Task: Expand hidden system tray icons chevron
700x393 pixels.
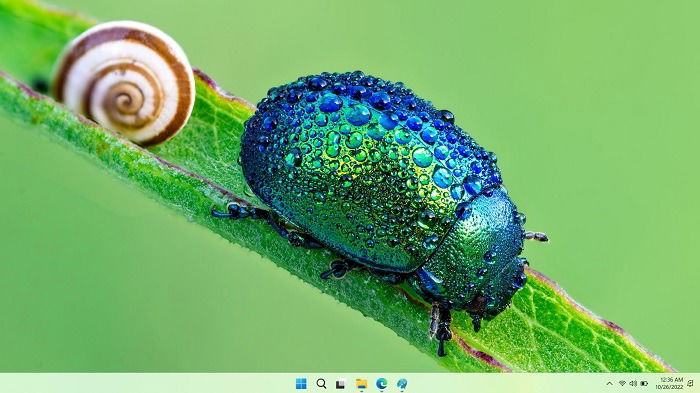Action: point(609,384)
